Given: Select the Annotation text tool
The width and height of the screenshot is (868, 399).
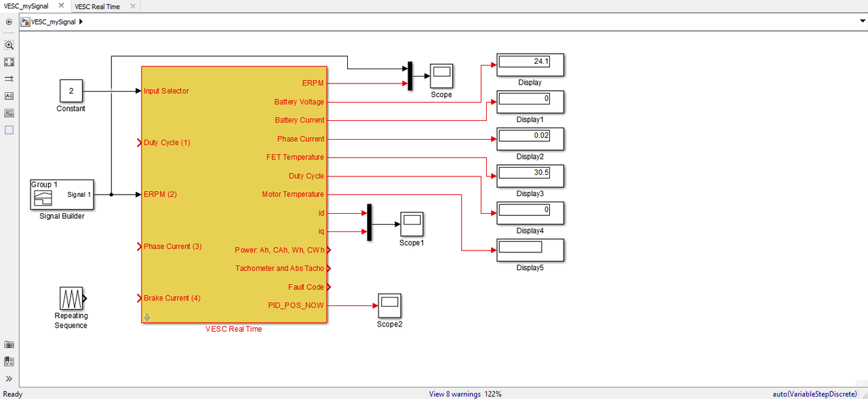Looking at the screenshot, I should pos(9,96).
